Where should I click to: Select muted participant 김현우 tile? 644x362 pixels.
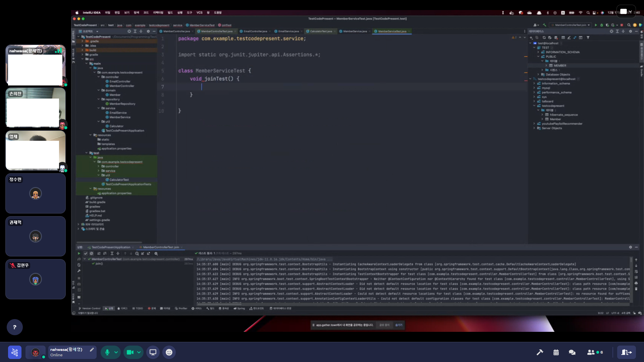click(36, 279)
